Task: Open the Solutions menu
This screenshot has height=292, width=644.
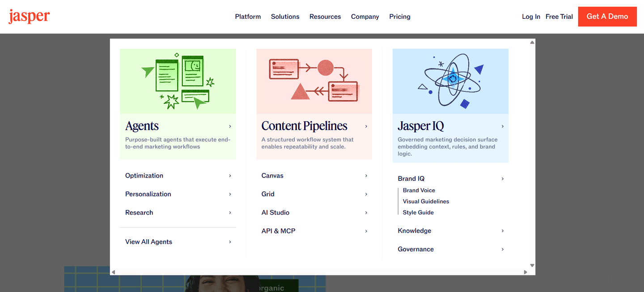Action: 285,17
